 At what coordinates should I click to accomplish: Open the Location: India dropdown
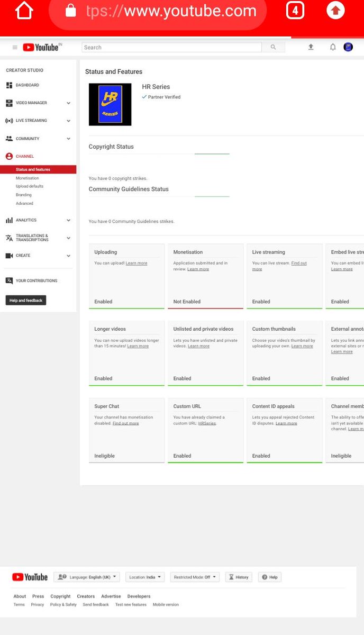145,577
